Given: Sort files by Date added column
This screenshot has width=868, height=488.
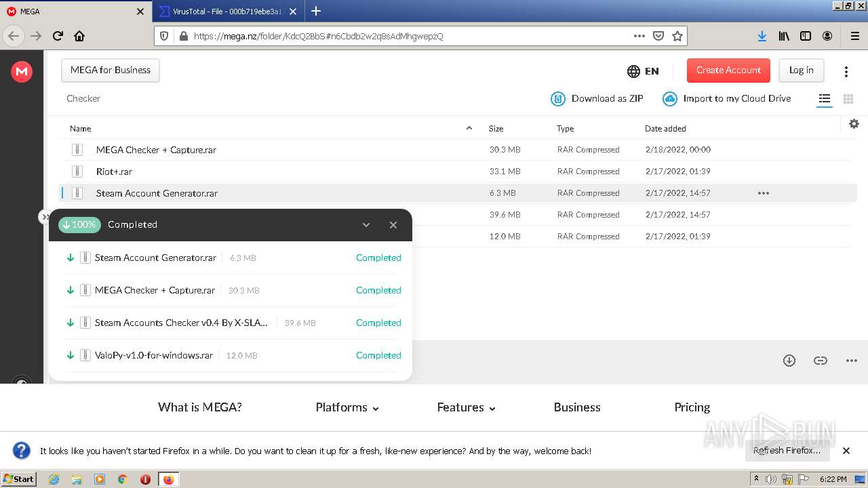Looking at the screenshot, I should [665, 129].
